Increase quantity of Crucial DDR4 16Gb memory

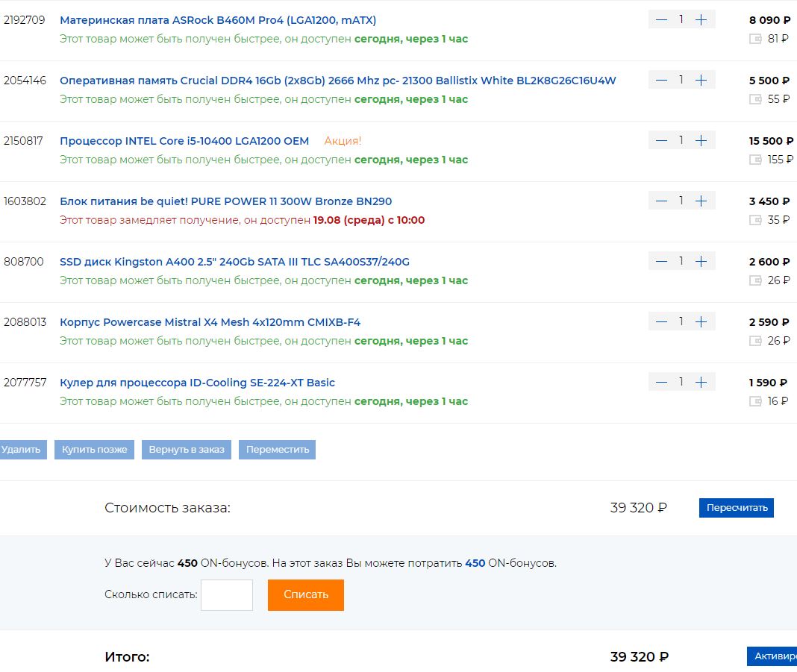[701, 81]
